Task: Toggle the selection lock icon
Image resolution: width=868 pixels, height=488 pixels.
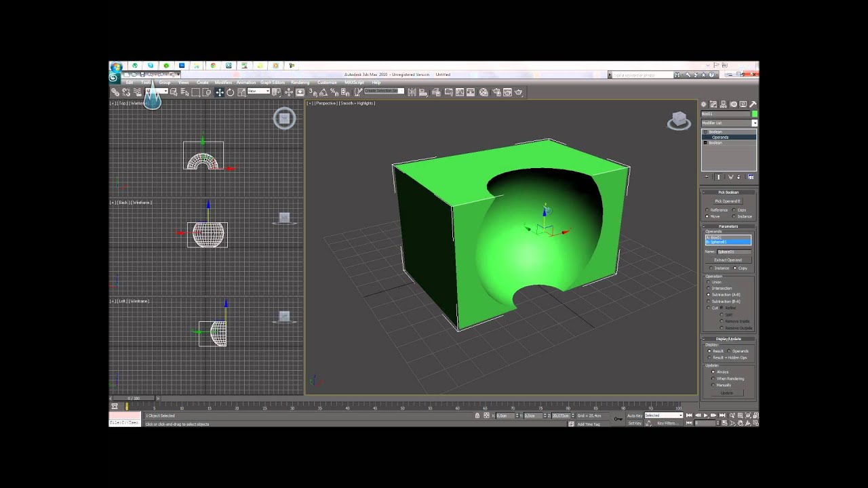Action: click(477, 415)
